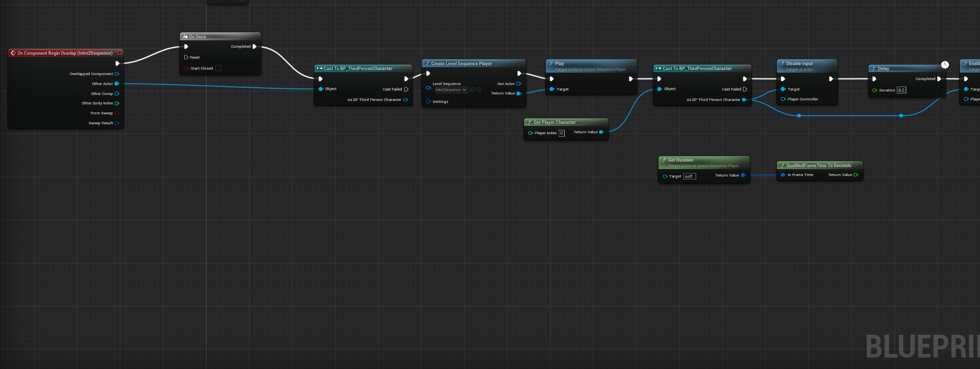The image size is (980, 369).
Task: Click the Player Index value field
Action: (x=561, y=133)
